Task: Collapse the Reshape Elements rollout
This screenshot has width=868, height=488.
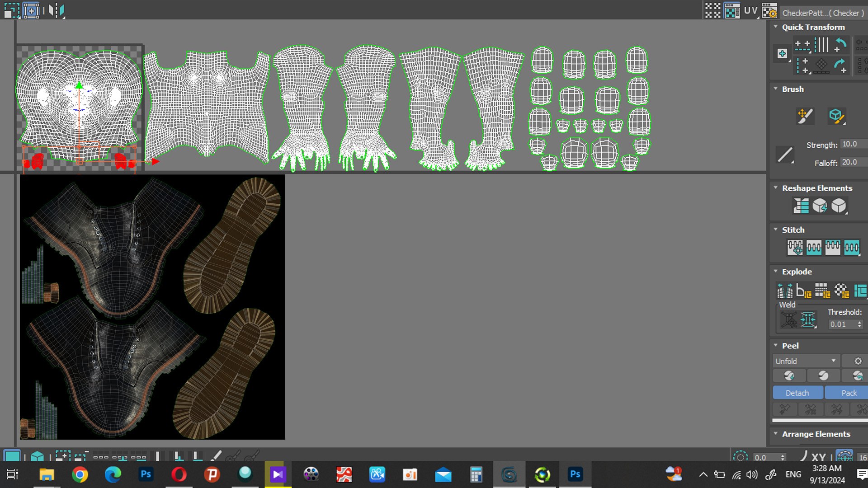Action: pyautogui.click(x=776, y=188)
